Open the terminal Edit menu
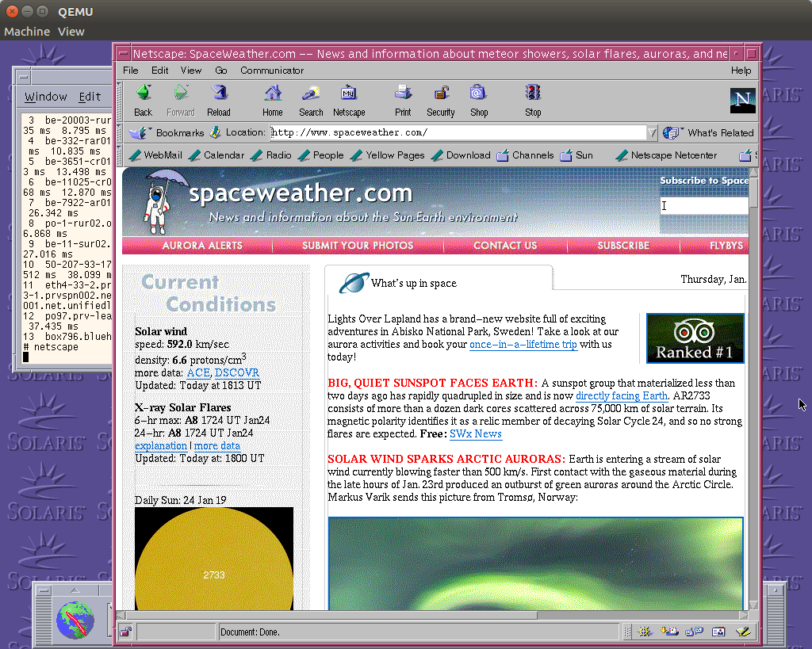 (x=90, y=97)
